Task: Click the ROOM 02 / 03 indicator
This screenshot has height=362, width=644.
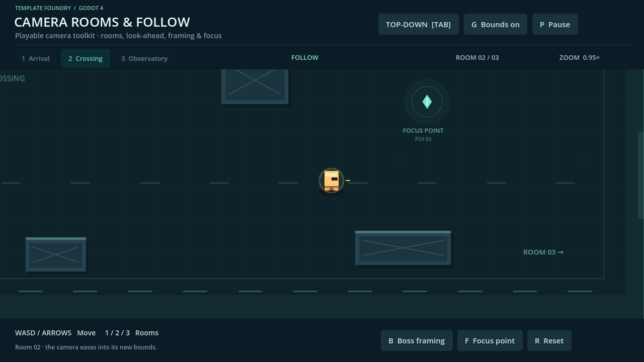Action: 477,58
